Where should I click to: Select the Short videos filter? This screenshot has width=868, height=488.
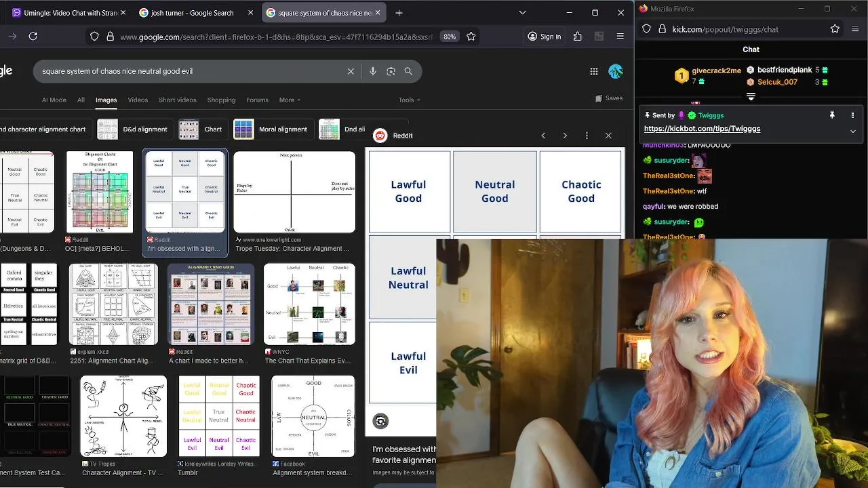(x=178, y=100)
